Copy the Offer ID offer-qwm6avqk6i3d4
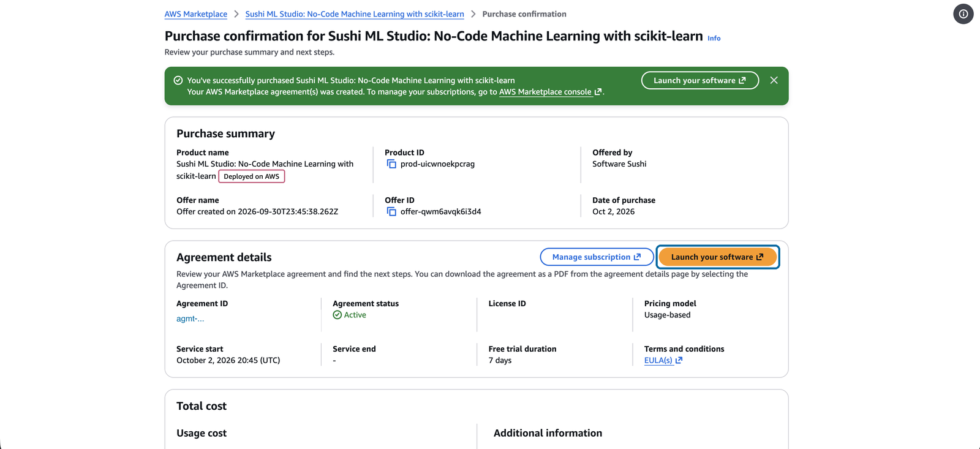 coord(391,212)
